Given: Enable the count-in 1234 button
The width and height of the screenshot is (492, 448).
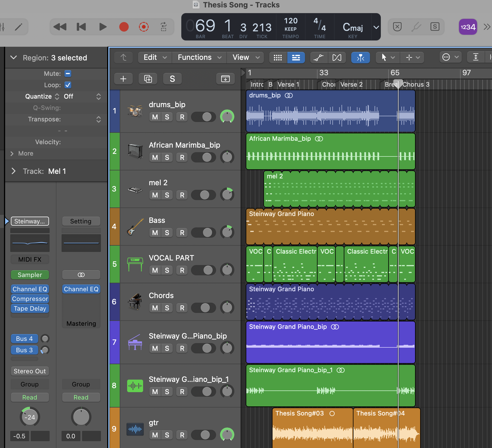Looking at the screenshot, I should coord(468,27).
